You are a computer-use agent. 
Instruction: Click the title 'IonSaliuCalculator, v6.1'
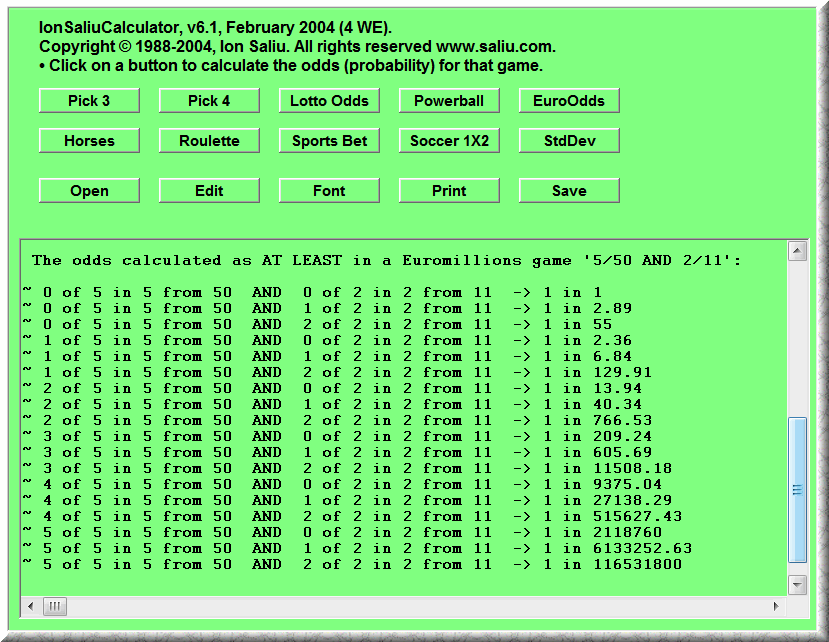tap(130, 27)
